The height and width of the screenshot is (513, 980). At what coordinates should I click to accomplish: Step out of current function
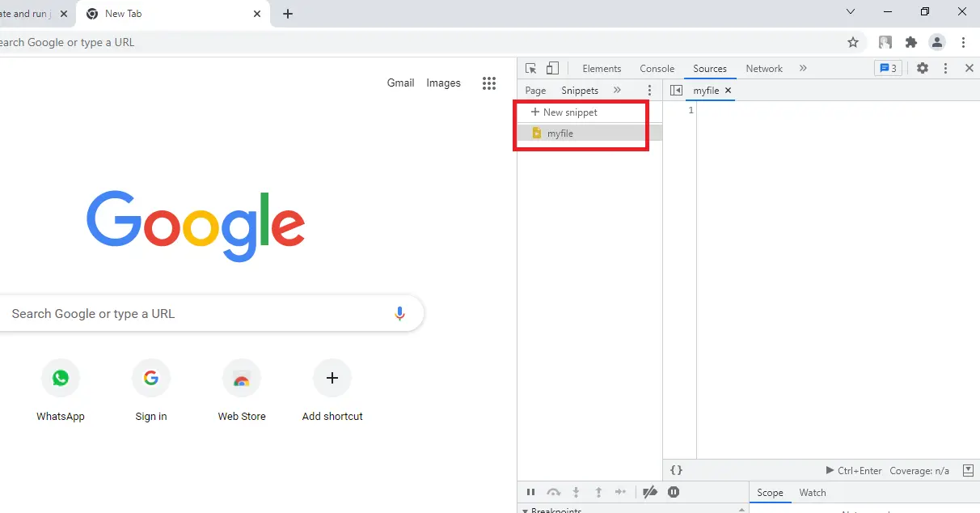[598, 492]
